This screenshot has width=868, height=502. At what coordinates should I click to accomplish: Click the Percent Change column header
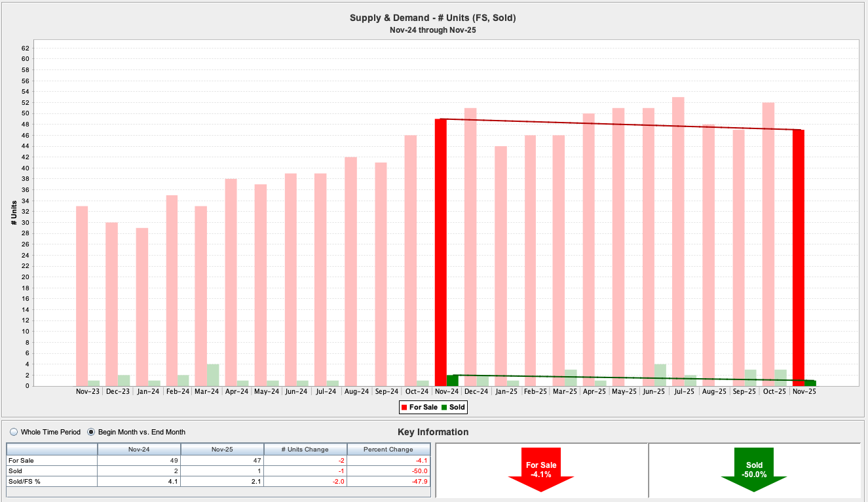[388, 450]
